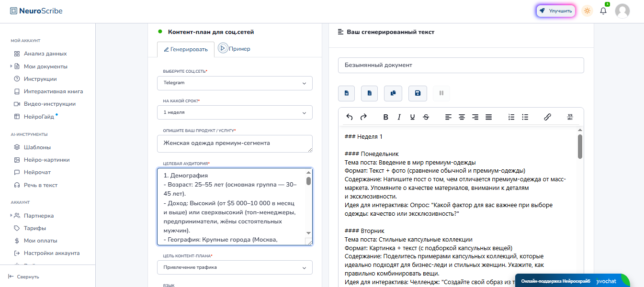Click the NeuroScribe logo
This screenshot has height=287, width=644.
(x=36, y=11)
